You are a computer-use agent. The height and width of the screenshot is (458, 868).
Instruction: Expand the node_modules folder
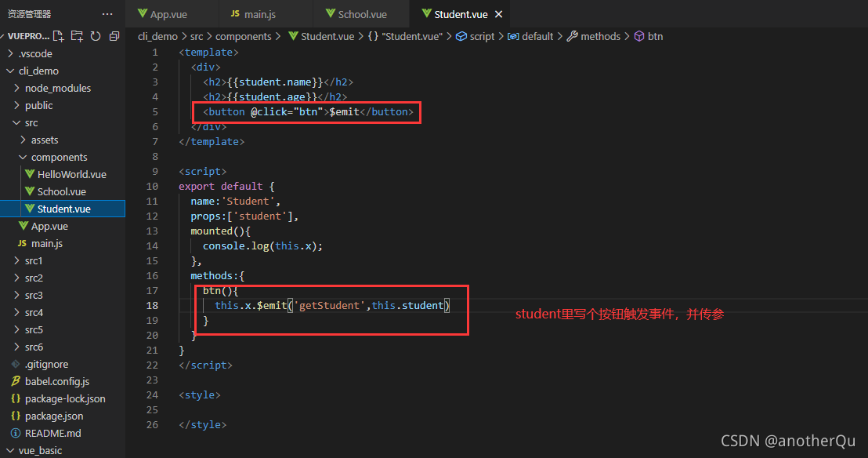coord(63,88)
